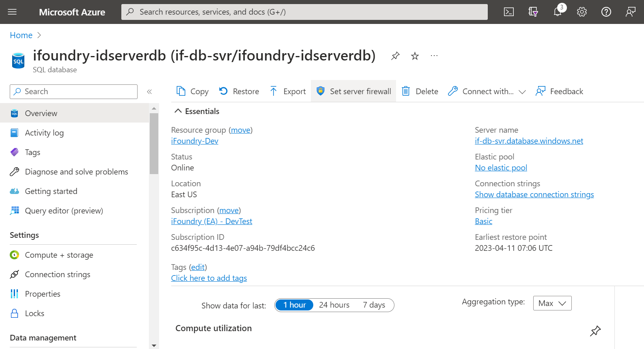Open portal settings gear
Viewport: 644px width, 349px height.
(582, 12)
